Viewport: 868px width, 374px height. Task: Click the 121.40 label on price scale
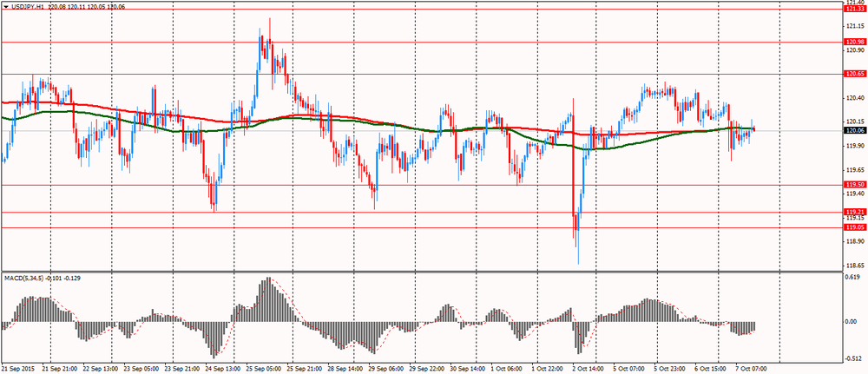click(x=854, y=3)
